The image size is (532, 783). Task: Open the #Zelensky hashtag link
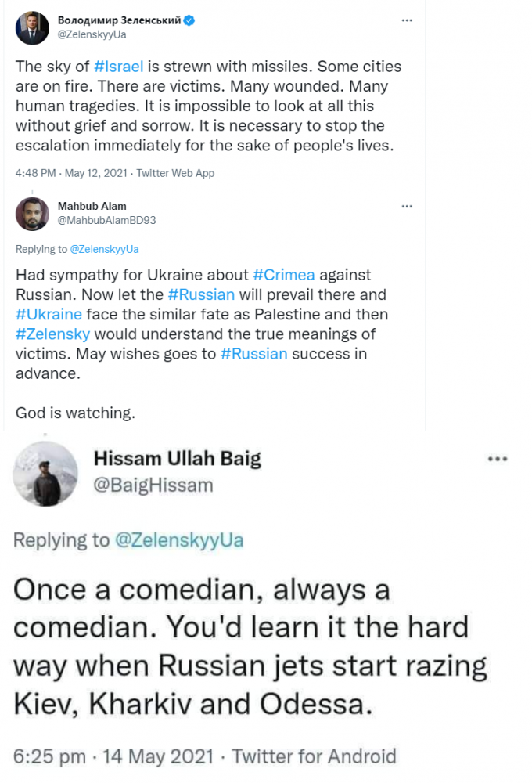(53, 334)
